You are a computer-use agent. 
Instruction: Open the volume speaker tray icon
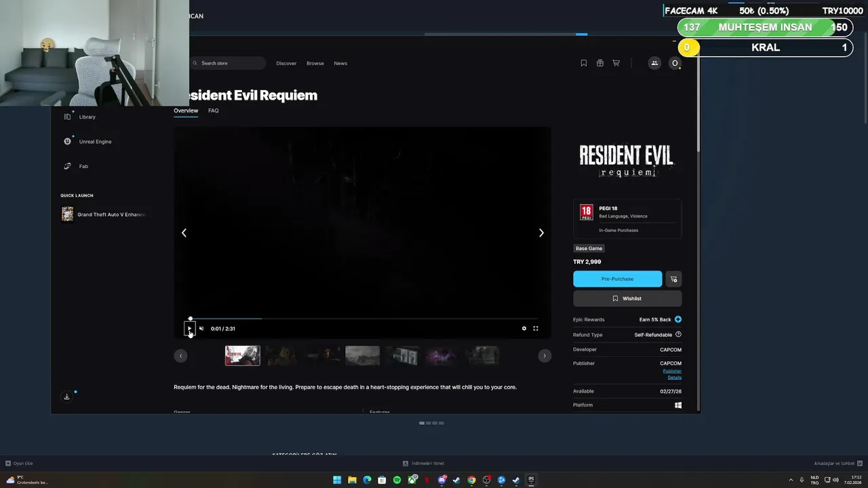835,480
